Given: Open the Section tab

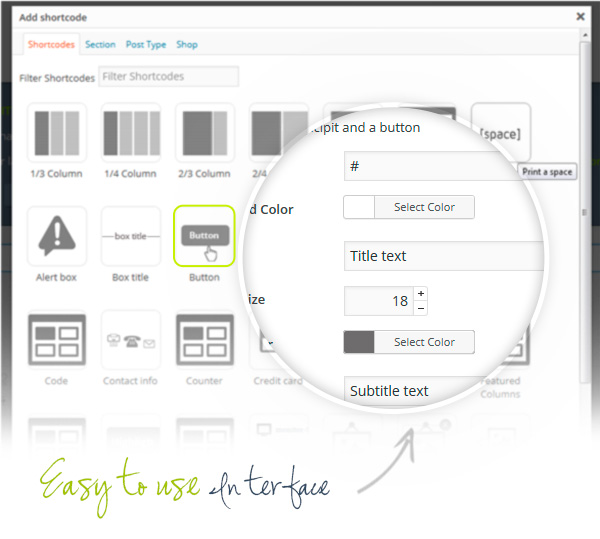Looking at the screenshot, I should pyautogui.click(x=100, y=44).
